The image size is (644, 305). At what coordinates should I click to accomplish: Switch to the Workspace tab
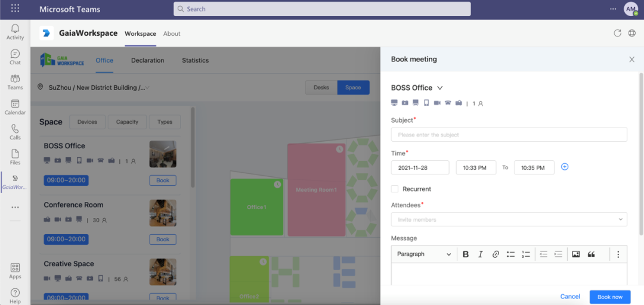pos(141,34)
